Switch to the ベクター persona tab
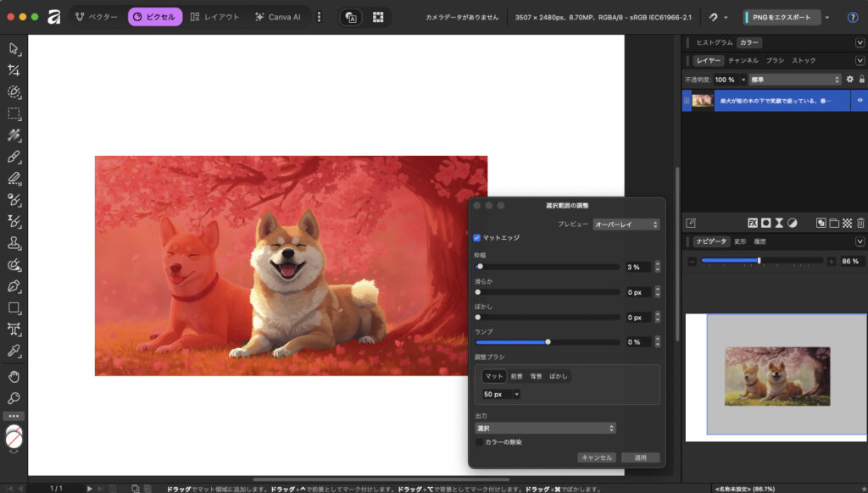 click(x=95, y=17)
